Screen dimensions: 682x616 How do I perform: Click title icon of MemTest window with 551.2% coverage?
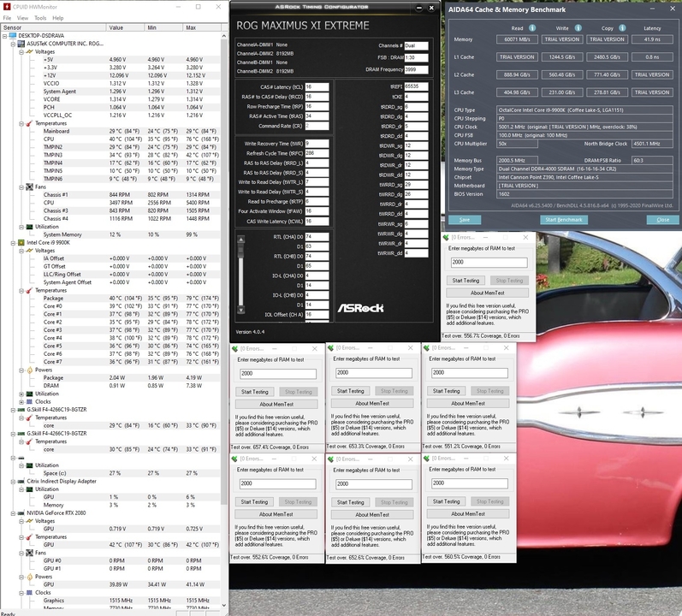(426, 347)
